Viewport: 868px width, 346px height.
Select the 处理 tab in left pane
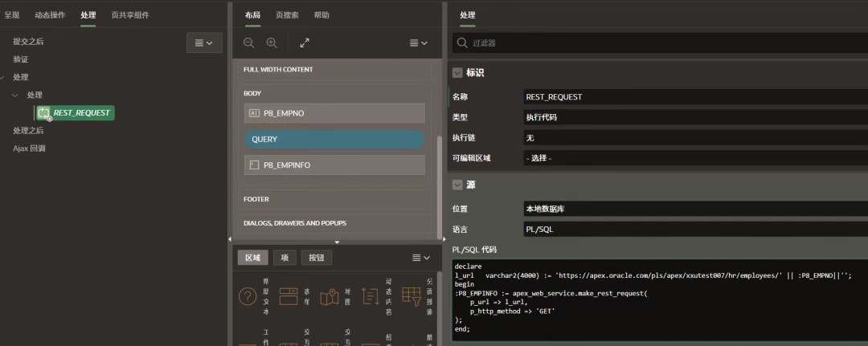(88, 15)
